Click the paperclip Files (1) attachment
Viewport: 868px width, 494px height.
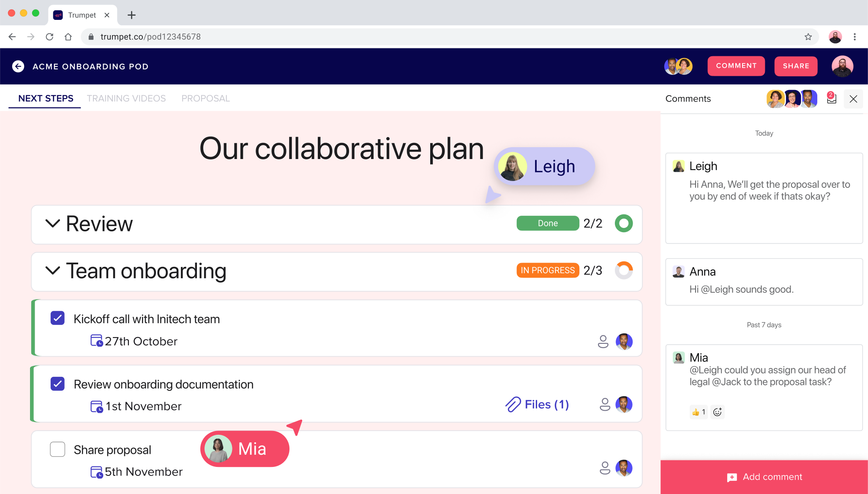click(x=537, y=404)
